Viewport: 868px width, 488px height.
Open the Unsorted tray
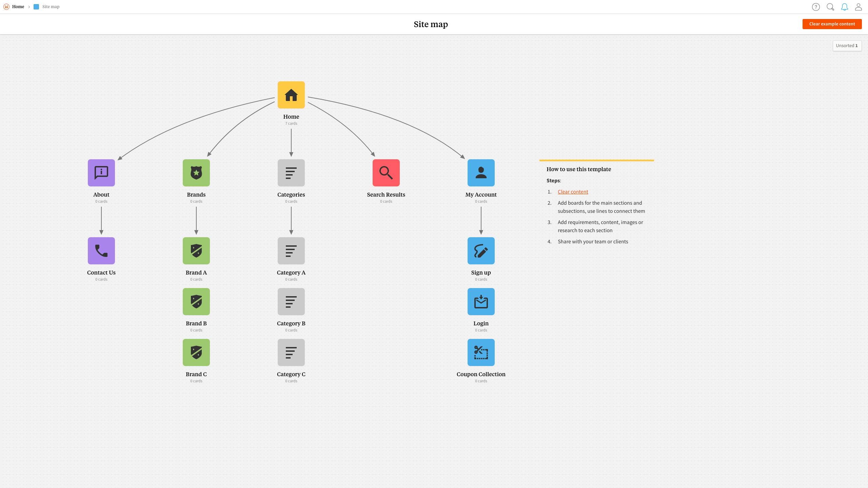point(847,45)
